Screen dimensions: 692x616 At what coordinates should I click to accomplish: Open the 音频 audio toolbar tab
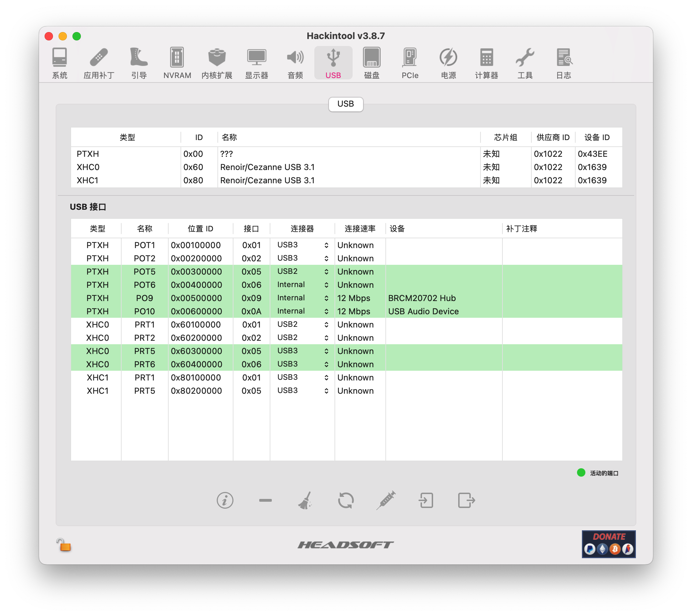point(295,63)
